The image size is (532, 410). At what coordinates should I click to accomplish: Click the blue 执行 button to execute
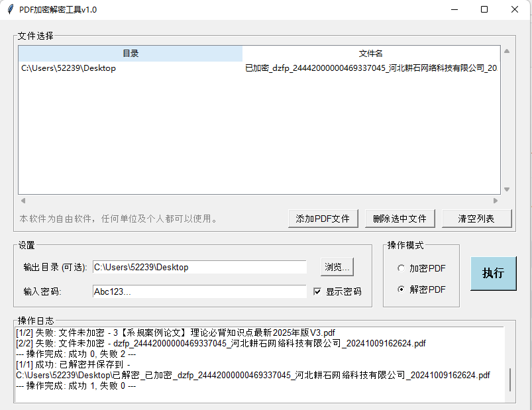click(493, 274)
